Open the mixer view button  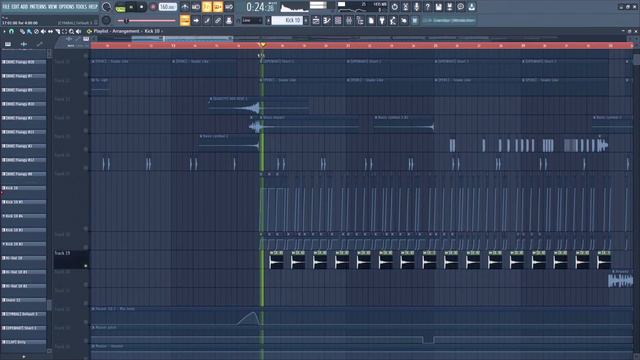tap(349, 20)
